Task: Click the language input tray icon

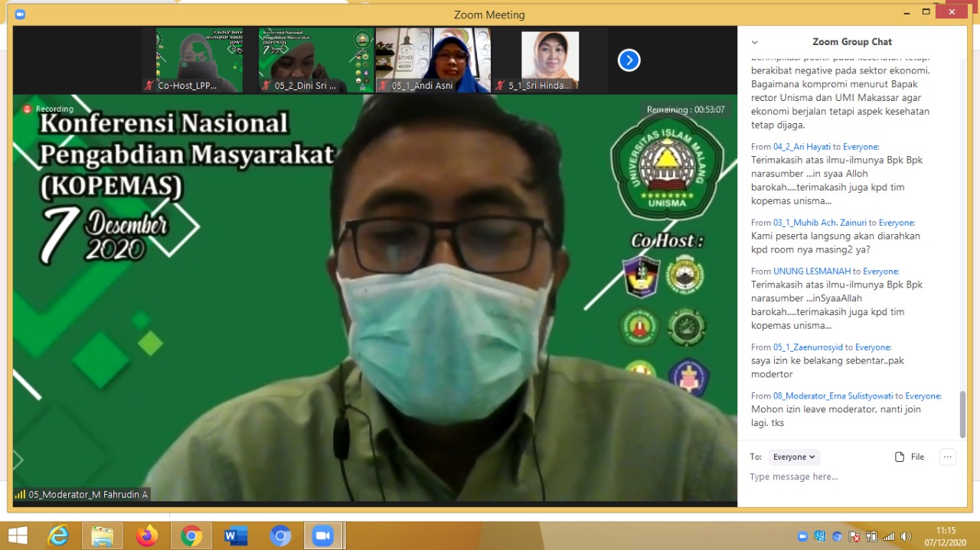Action: (x=820, y=536)
